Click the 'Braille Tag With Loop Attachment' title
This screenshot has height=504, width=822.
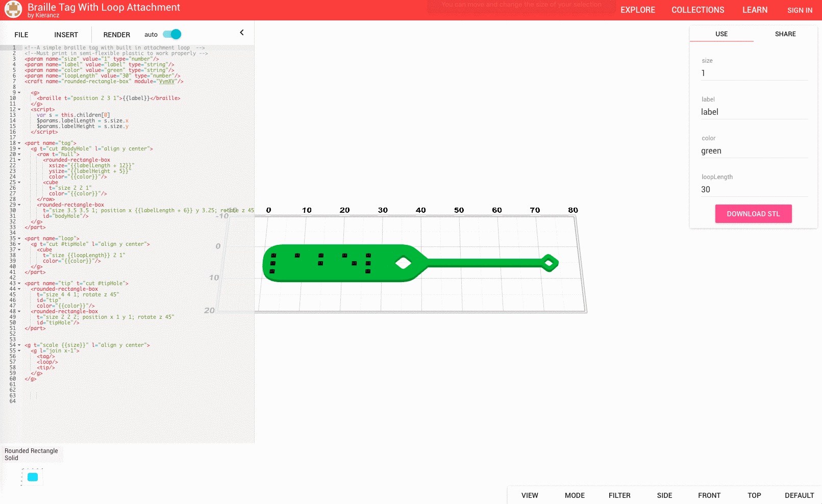coord(104,7)
